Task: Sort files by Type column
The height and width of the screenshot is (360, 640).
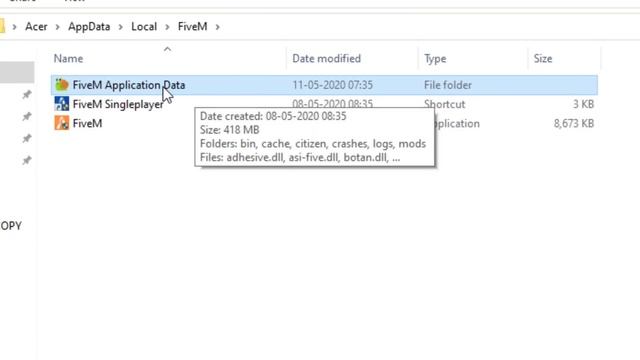Action: (x=435, y=59)
